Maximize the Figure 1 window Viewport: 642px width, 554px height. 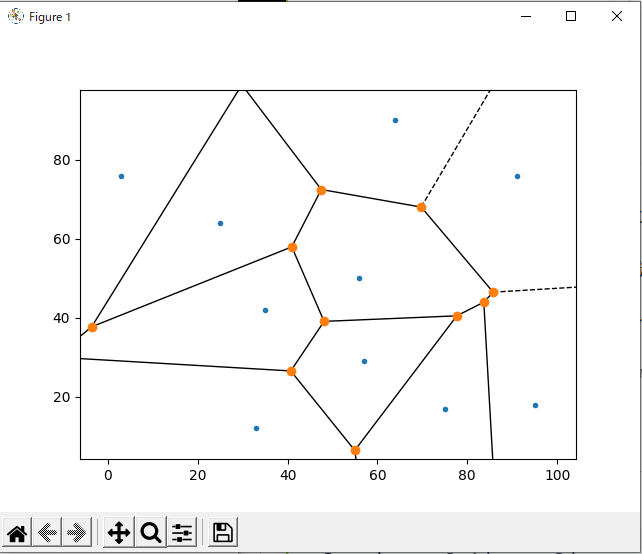pos(571,16)
